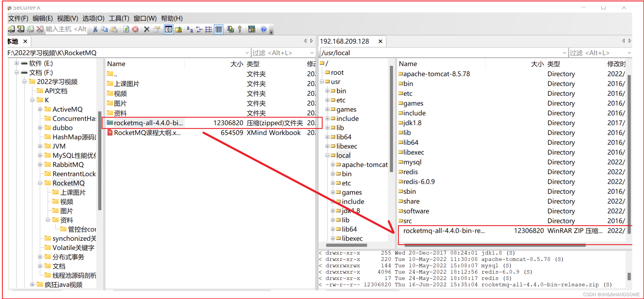Open the Session Manager toolbar icon
Image resolution: width=644 pixels, height=299 pixels.
[251, 29]
